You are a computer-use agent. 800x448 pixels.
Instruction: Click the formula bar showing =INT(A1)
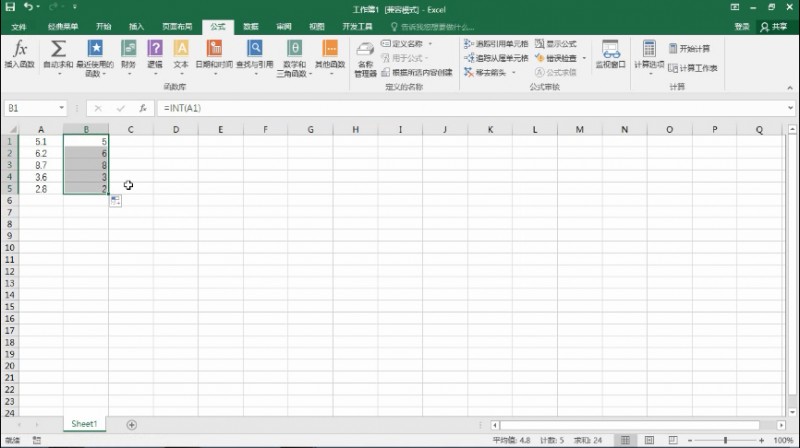coord(471,108)
